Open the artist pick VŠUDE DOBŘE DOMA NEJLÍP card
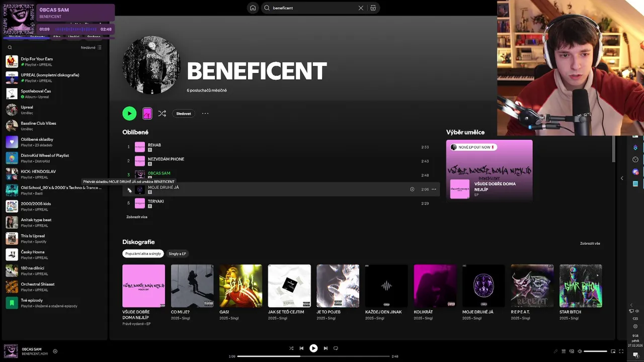The image size is (644, 362). [x=489, y=171]
